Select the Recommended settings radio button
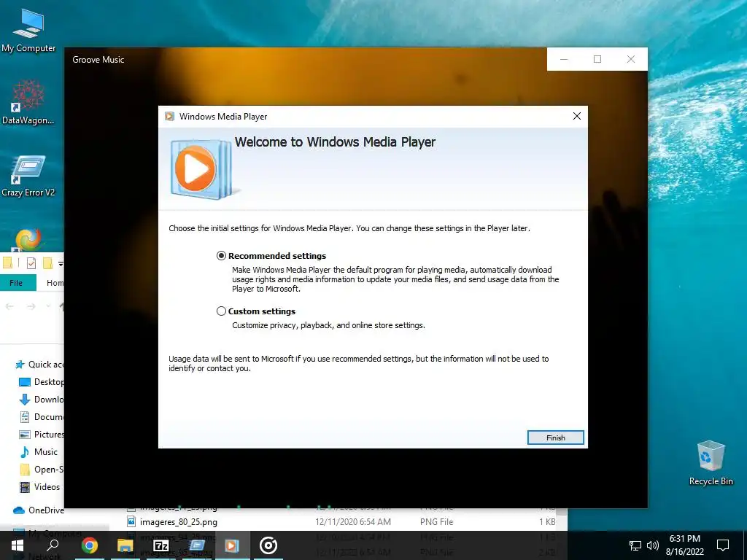Screen dimensions: 747x560 click(222, 256)
